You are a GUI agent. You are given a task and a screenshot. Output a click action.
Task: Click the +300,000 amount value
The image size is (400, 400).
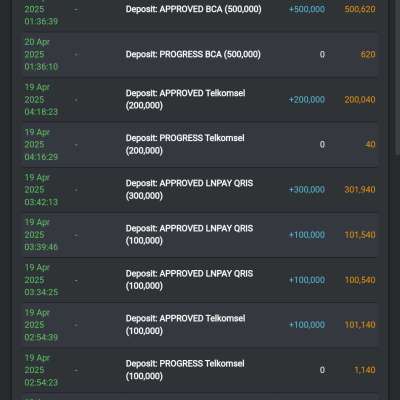coord(307,190)
